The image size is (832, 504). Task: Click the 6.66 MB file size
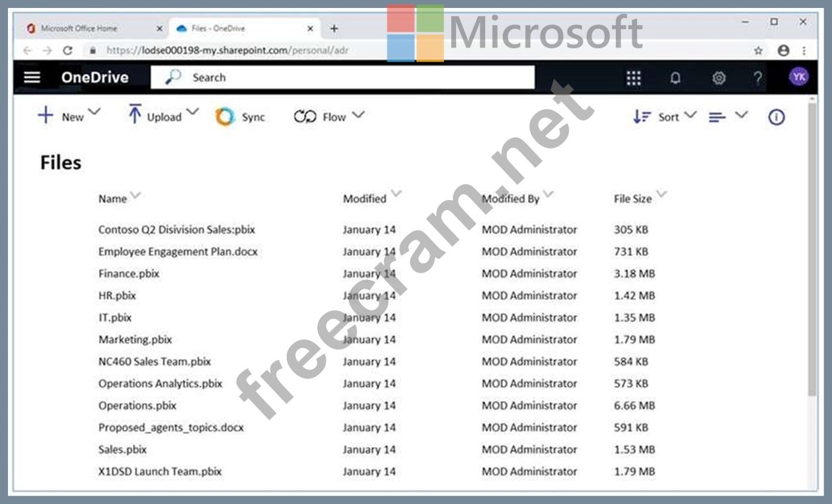point(634,406)
